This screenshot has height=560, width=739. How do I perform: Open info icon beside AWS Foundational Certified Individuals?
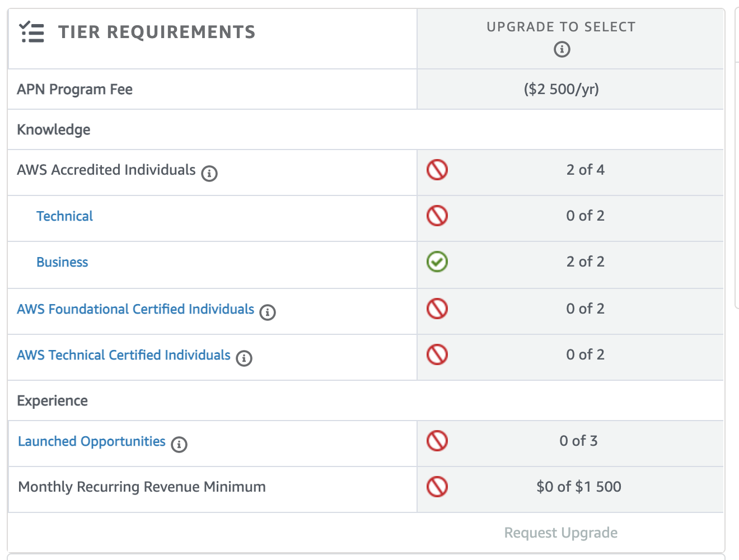click(268, 312)
